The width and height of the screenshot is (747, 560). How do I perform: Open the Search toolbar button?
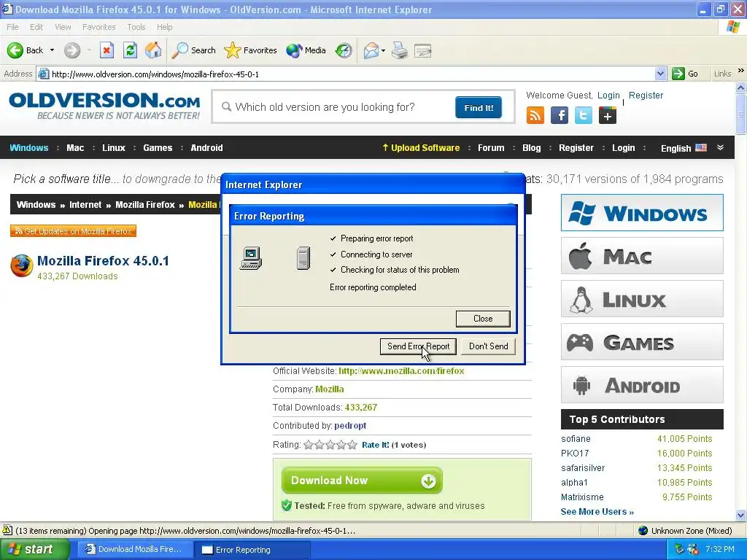193,50
